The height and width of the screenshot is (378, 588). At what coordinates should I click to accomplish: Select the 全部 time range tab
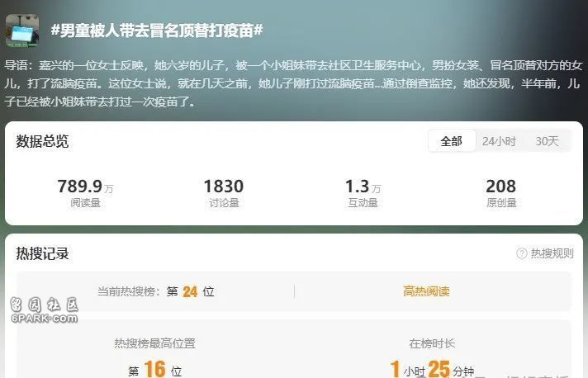[452, 141]
